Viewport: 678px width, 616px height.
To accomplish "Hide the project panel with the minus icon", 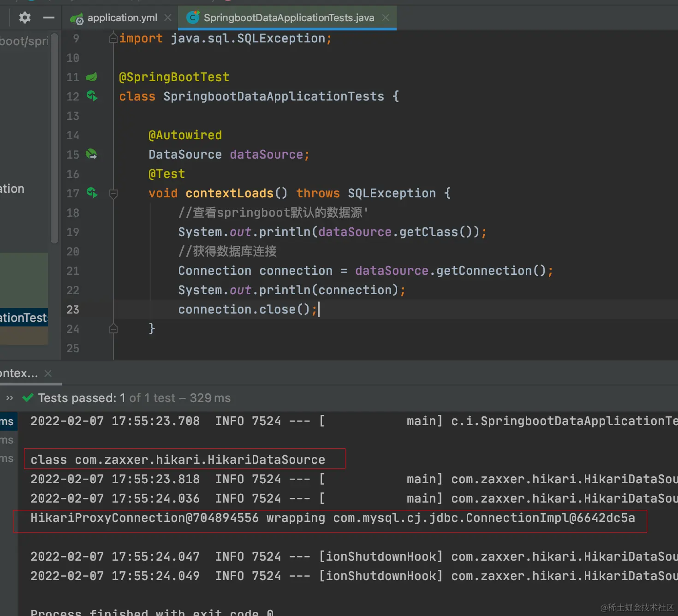I will 48,18.
